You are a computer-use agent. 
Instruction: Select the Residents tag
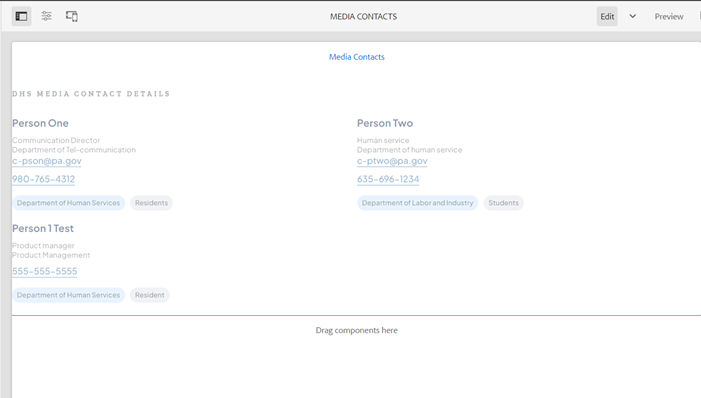click(152, 203)
